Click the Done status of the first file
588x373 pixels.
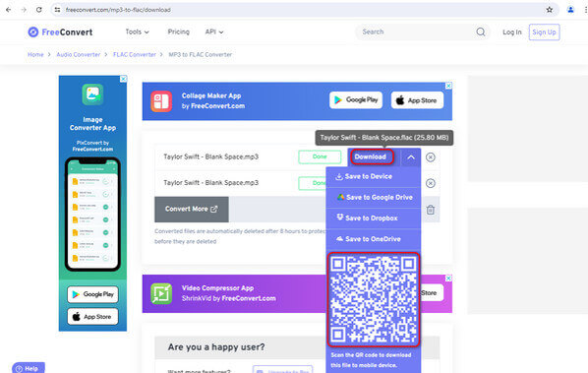(x=320, y=156)
